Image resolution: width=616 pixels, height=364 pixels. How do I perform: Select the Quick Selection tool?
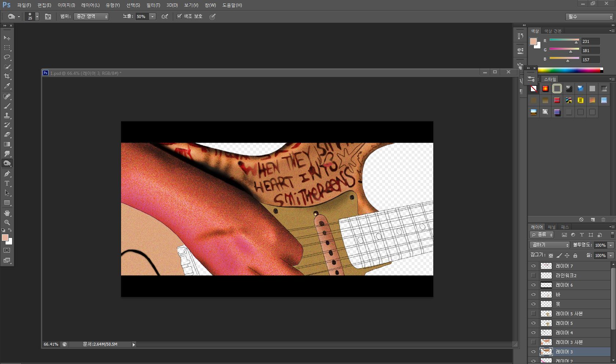7,67
